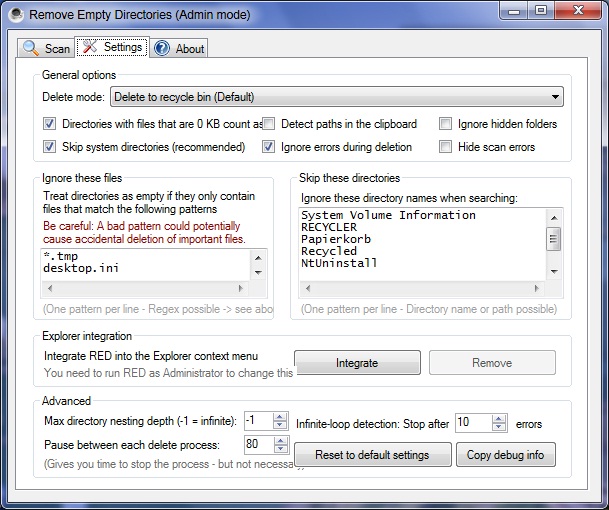The width and height of the screenshot is (609, 510).
Task: Check the Hide scan errors box
Action: point(445,147)
